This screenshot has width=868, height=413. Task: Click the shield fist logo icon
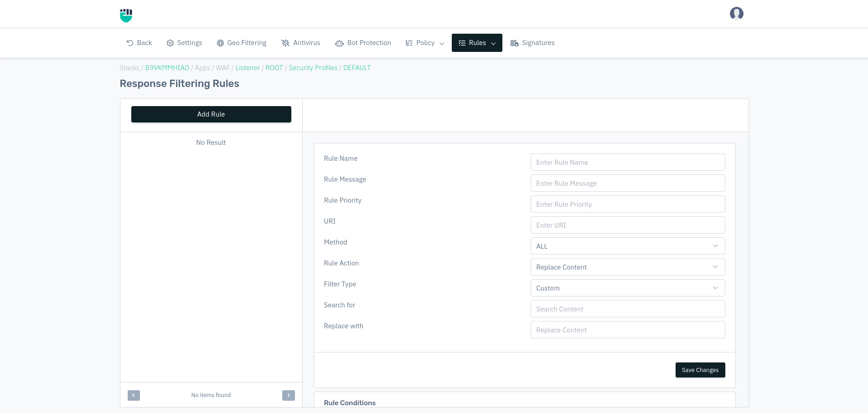click(x=126, y=15)
